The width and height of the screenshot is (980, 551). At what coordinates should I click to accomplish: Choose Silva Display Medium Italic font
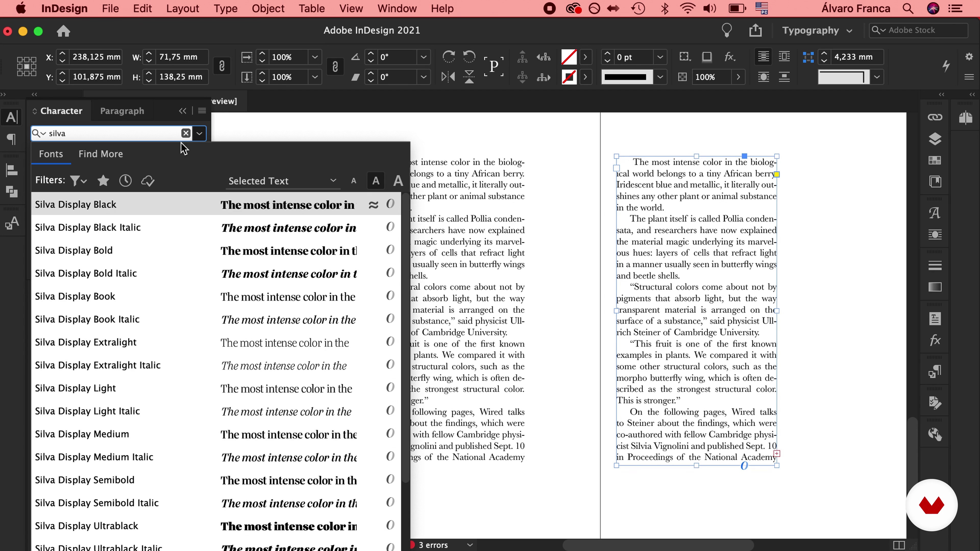click(216, 457)
